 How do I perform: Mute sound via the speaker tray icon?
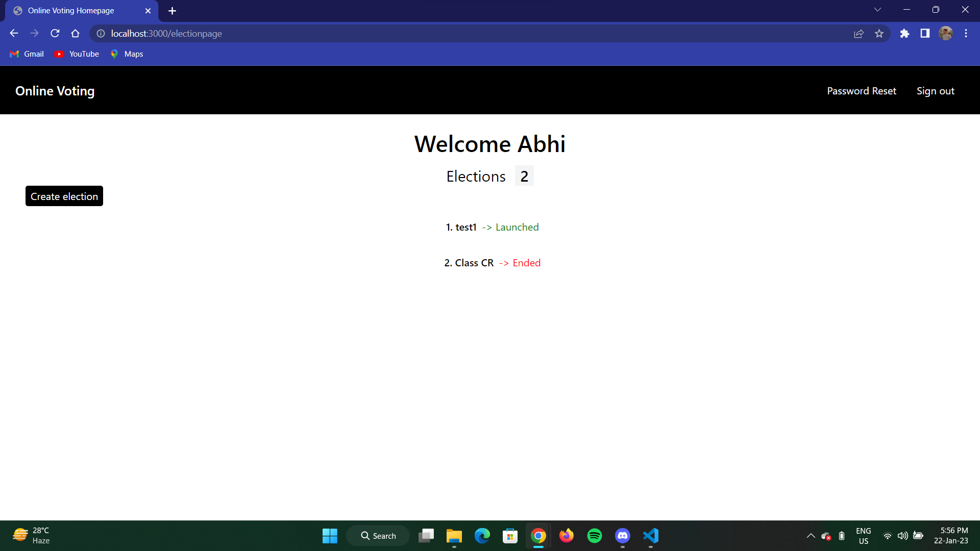[902, 536]
